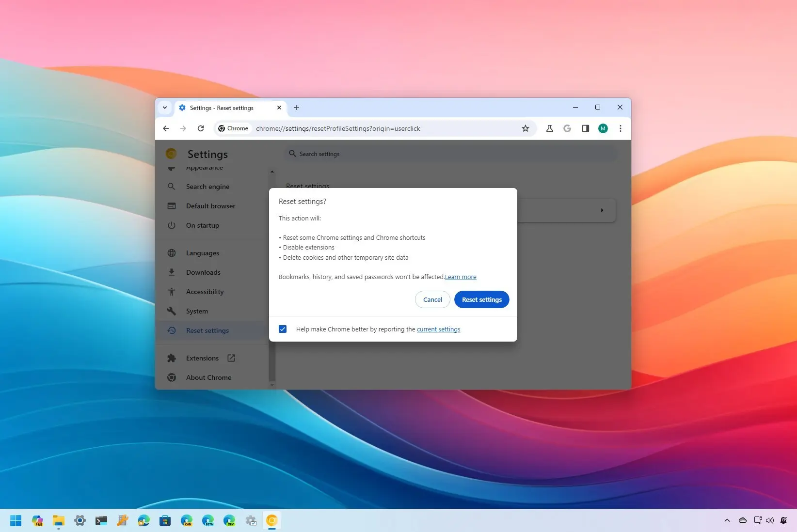Click the Extensions puzzle icon
Image resolution: width=797 pixels, height=532 pixels.
[172, 358]
